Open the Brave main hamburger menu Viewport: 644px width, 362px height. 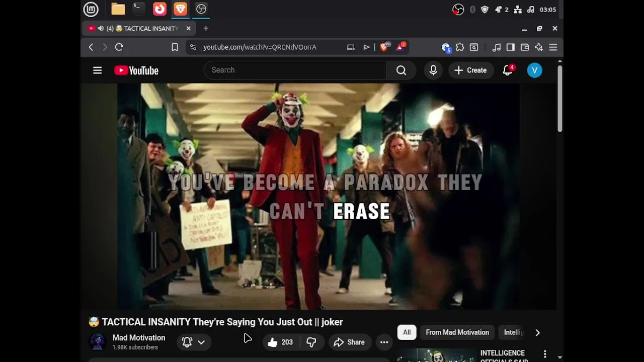tap(553, 47)
